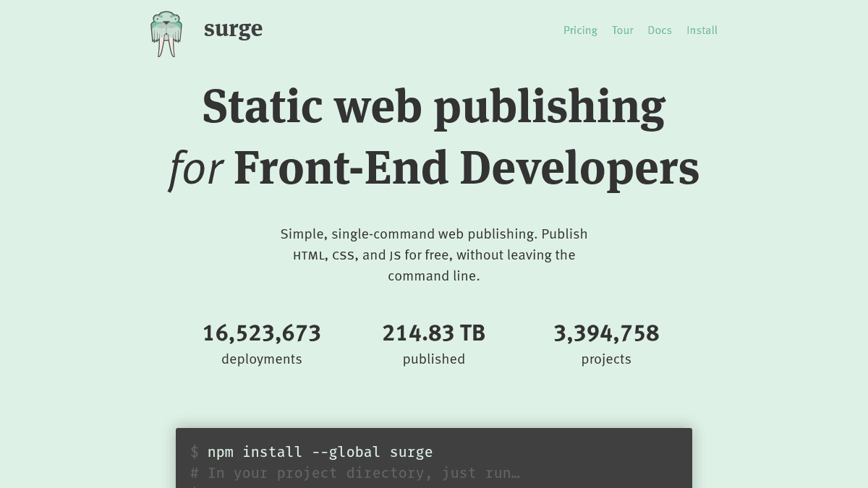Click the surge brand name

pos(233,30)
